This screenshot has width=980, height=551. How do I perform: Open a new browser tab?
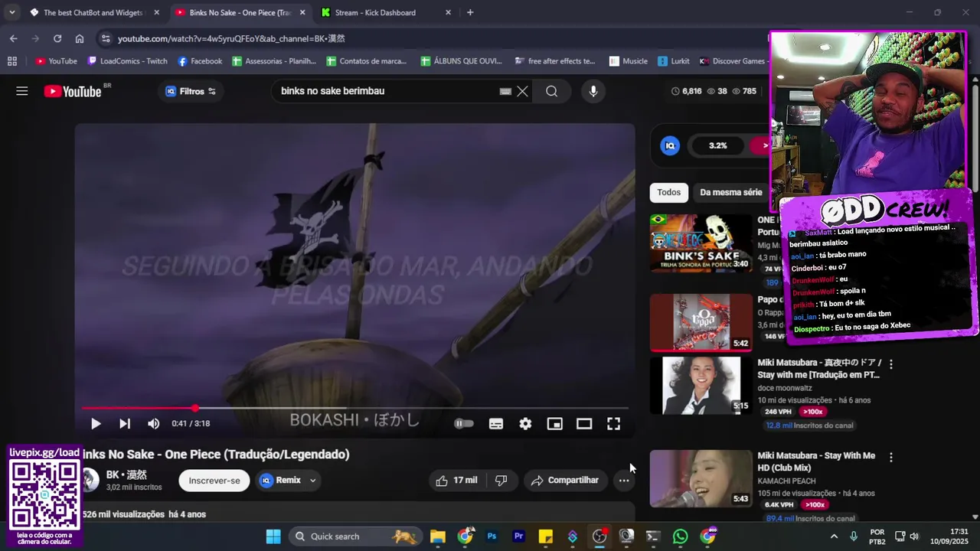pyautogui.click(x=470, y=12)
